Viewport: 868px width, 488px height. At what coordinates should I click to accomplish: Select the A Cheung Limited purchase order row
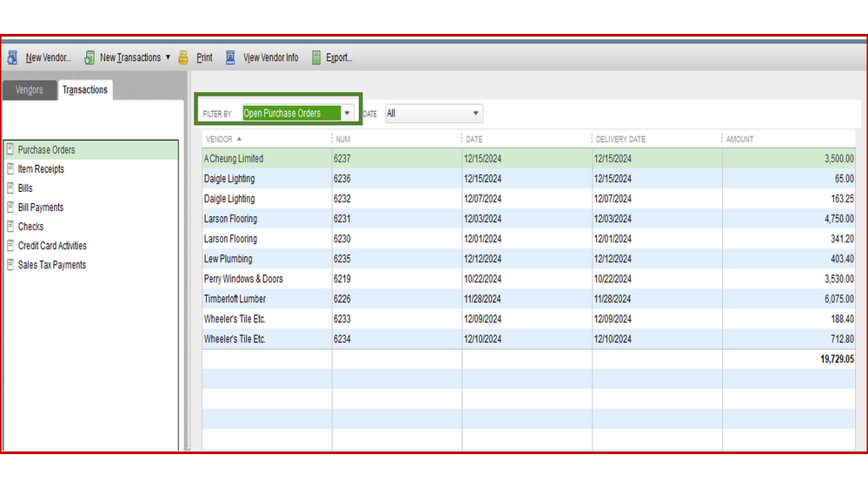234,159
